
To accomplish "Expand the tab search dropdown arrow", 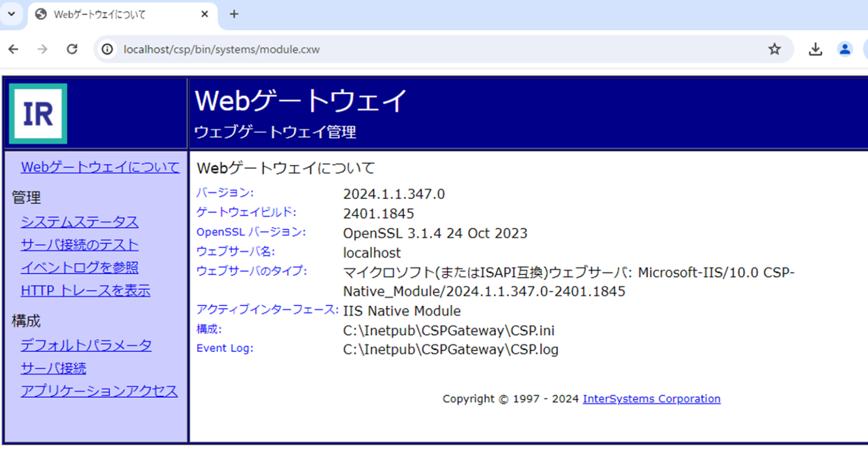I will point(11,14).
